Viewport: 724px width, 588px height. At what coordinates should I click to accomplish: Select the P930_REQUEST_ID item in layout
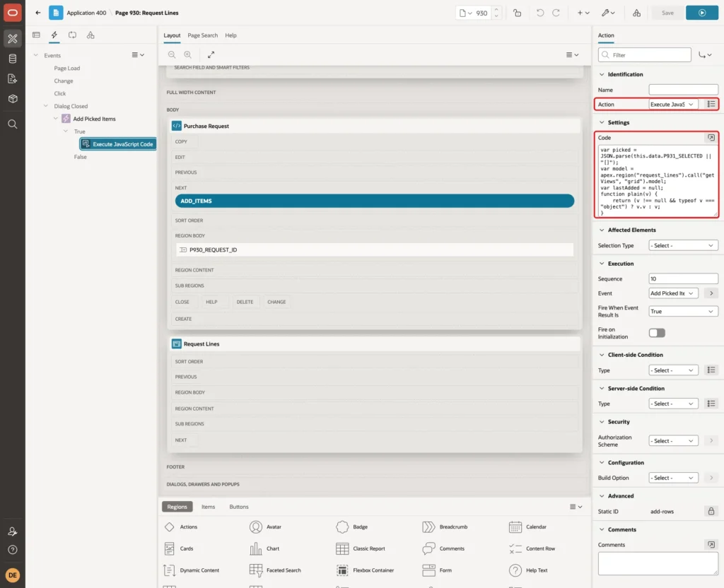pyautogui.click(x=375, y=249)
